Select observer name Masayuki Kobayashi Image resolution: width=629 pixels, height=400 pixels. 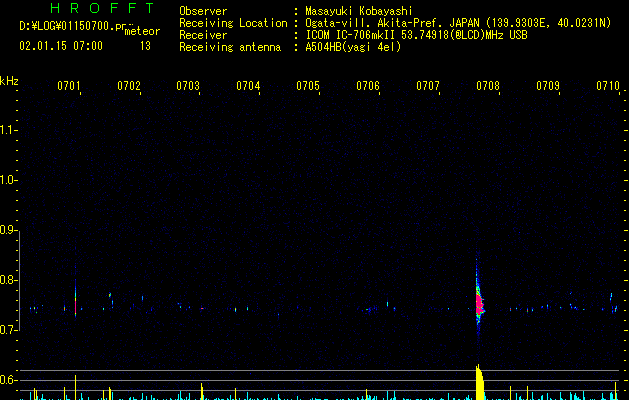coord(359,11)
